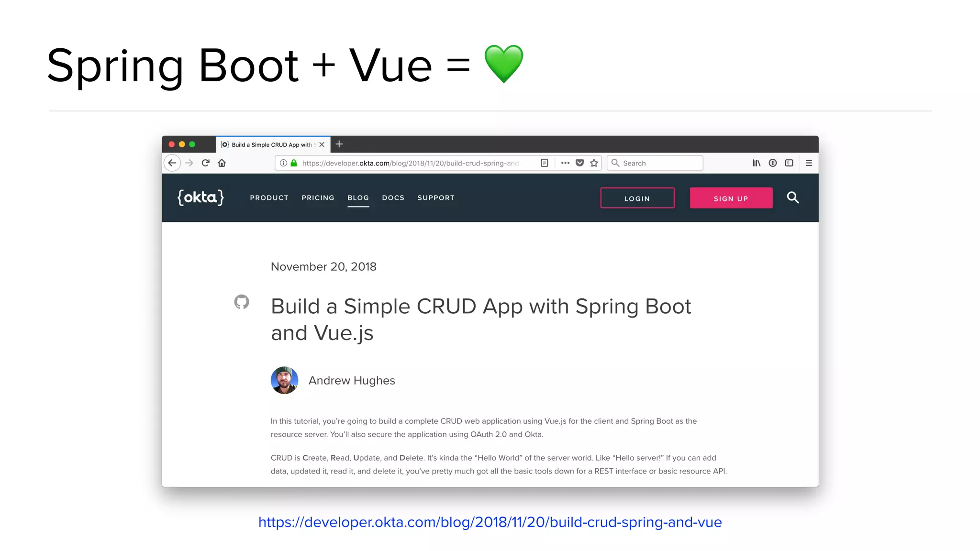Viewport: 980px width, 551px height.
Task: Toggle reader view icon in address bar
Action: click(544, 163)
